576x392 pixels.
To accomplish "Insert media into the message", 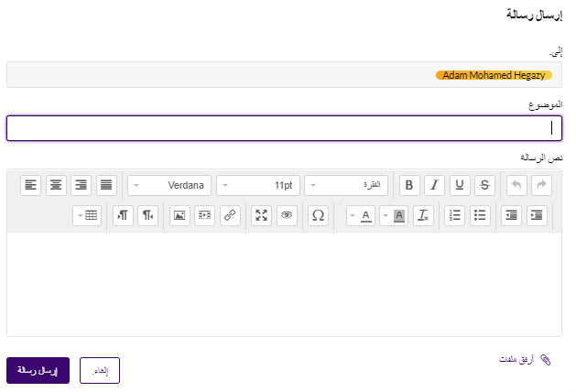I will 204,215.
